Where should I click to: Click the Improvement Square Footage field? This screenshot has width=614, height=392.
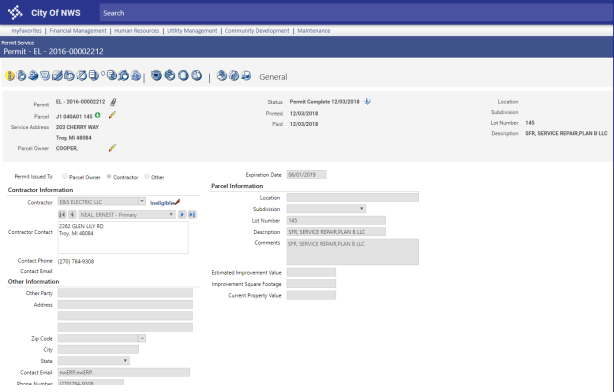[311, 284]
